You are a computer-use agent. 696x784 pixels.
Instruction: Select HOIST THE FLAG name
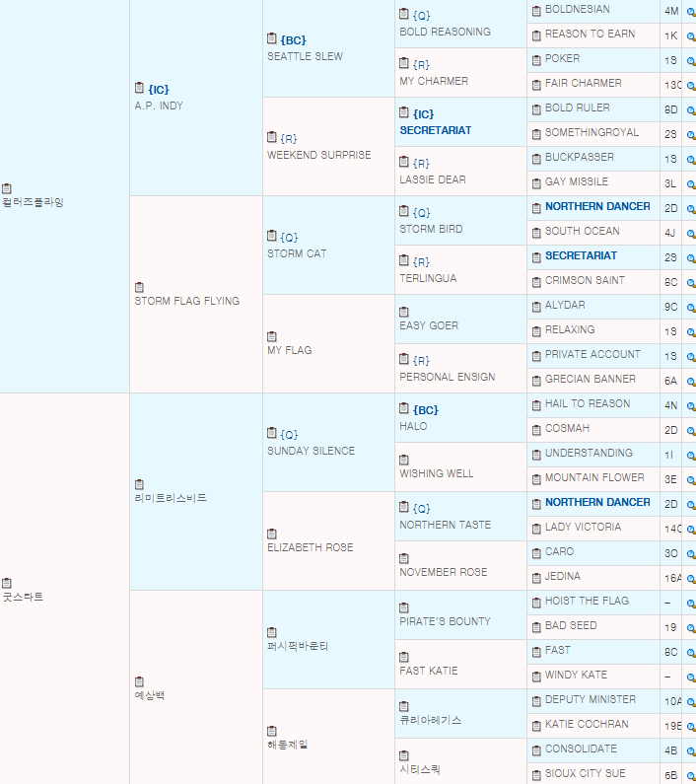point(587,601)
